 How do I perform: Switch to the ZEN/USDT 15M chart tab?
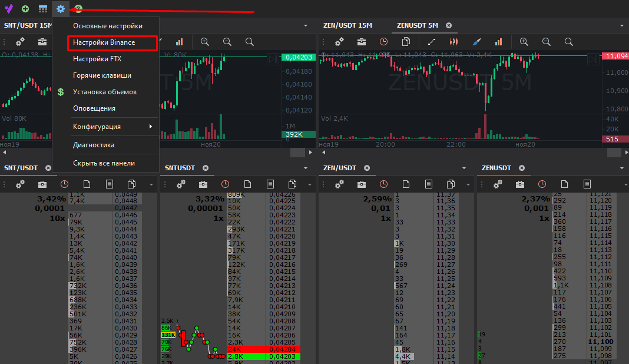click(348, 25)
